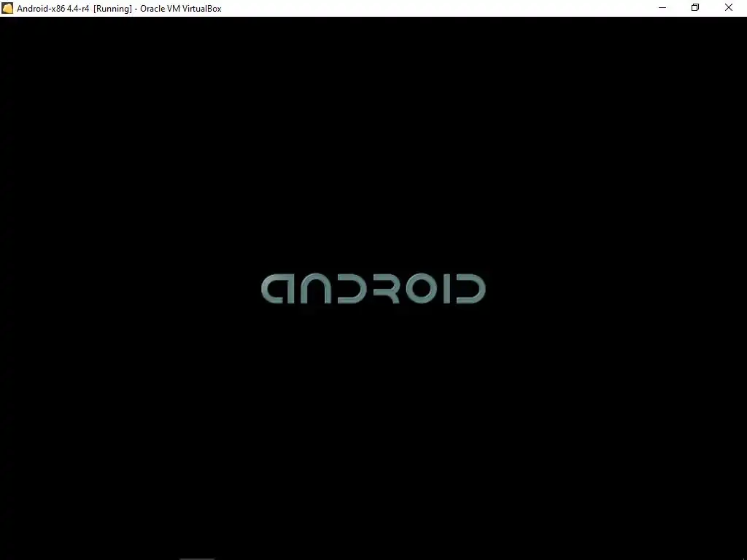Click the Android boot logo
The height and width of the screenshot is (560, 747).
tap(373, 289)
